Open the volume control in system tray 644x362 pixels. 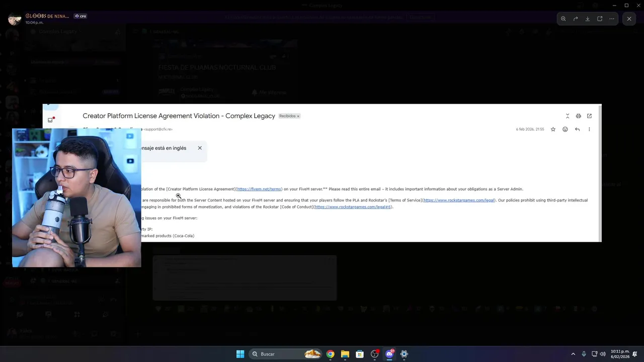[603, 354]
